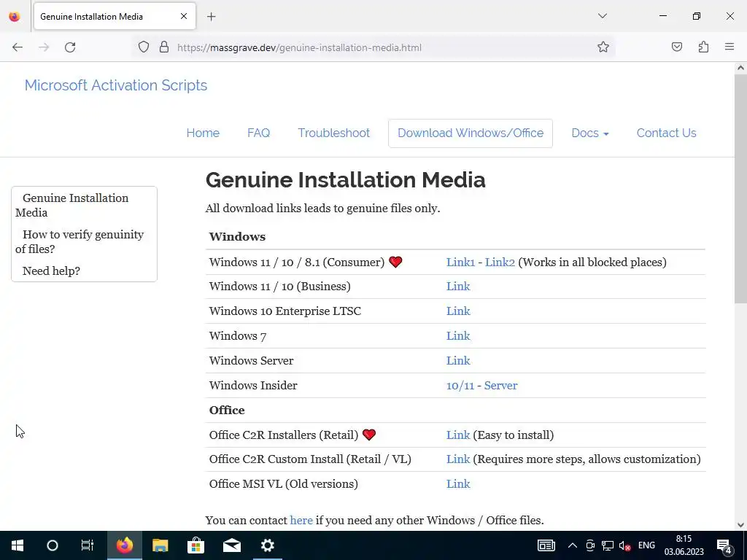This screenshot has width=747, height=560.
Task: Switch ENG input language indicator
Action: pos(646,545)
